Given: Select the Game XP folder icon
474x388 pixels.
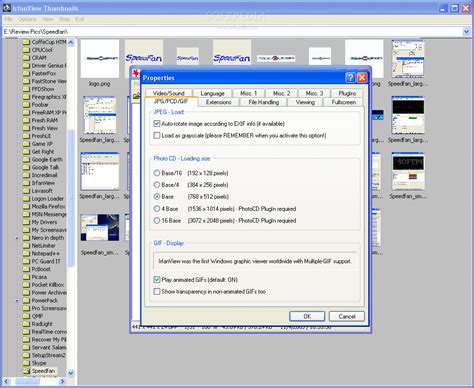Looking at the screenshot, I should [26, 144].
